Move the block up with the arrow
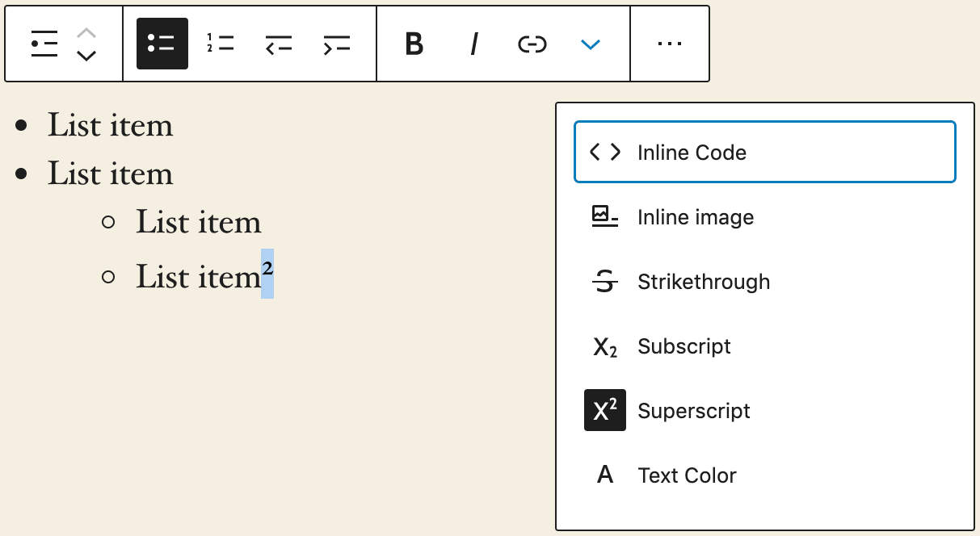This screenshot has height=536, width=980. 85,34
